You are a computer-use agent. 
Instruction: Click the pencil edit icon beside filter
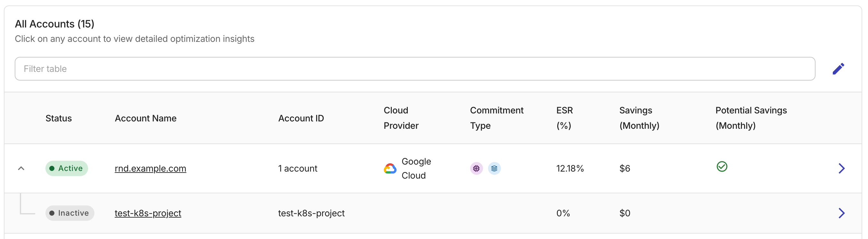click(838, 69)
